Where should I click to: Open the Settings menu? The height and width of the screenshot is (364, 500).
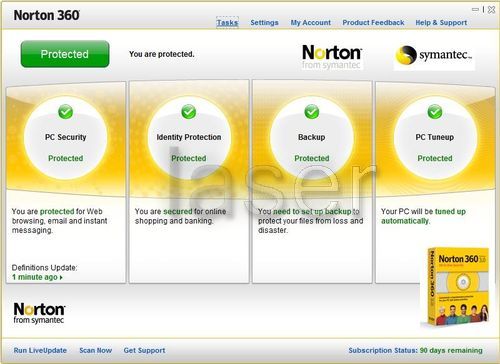click(x=264, y=22)
